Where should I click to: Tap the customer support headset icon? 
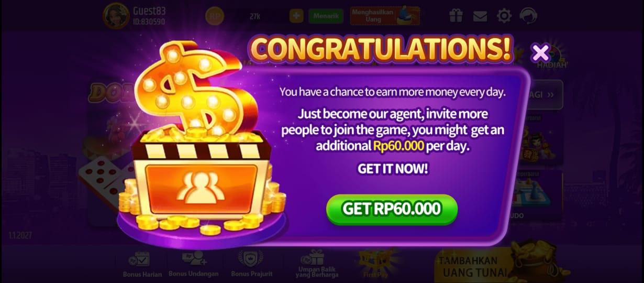tap(528, 16)
